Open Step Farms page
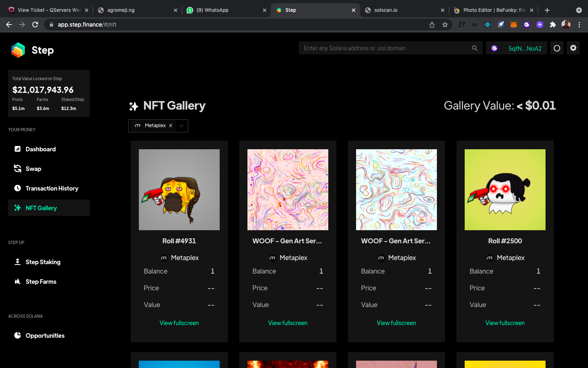588x368 pixels. pyautogui.click(x=49, y=282)
